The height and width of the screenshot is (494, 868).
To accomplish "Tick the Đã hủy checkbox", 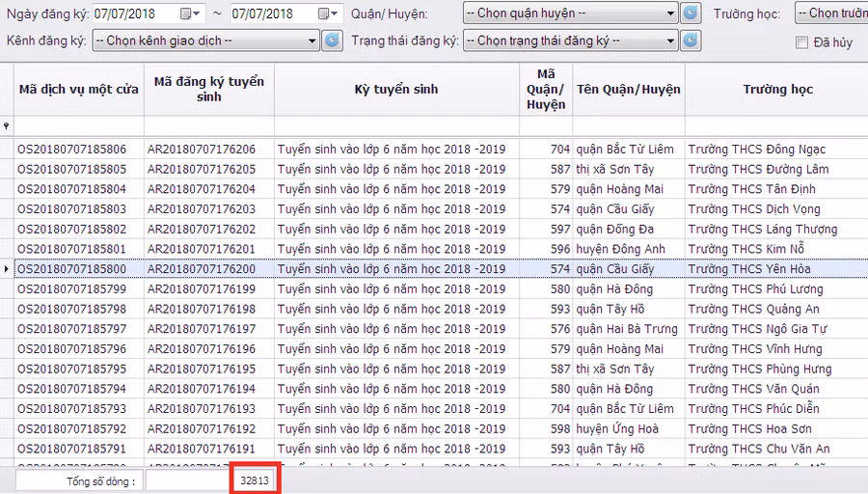I will point(801,41).
